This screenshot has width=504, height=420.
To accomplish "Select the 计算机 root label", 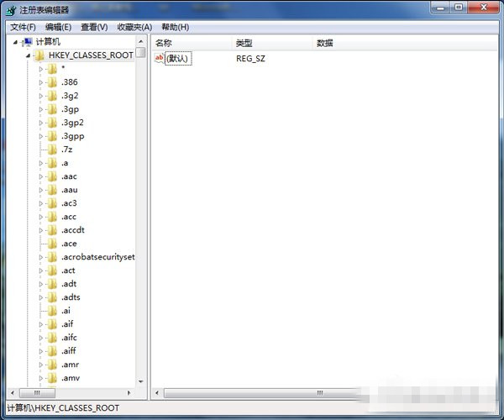I will pos(48,42).
